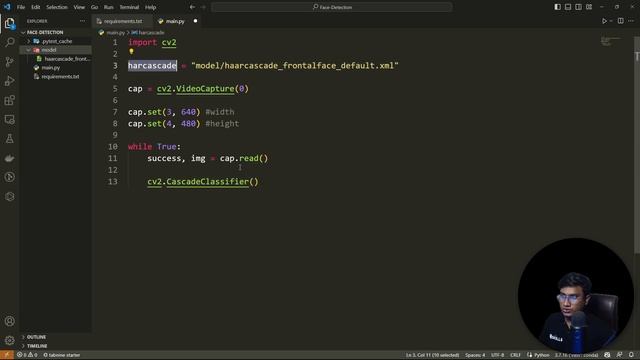Expand the .pytest_cache folder
Image resolution: width=640 pixels, height=360 pixels.
(56, 41)
